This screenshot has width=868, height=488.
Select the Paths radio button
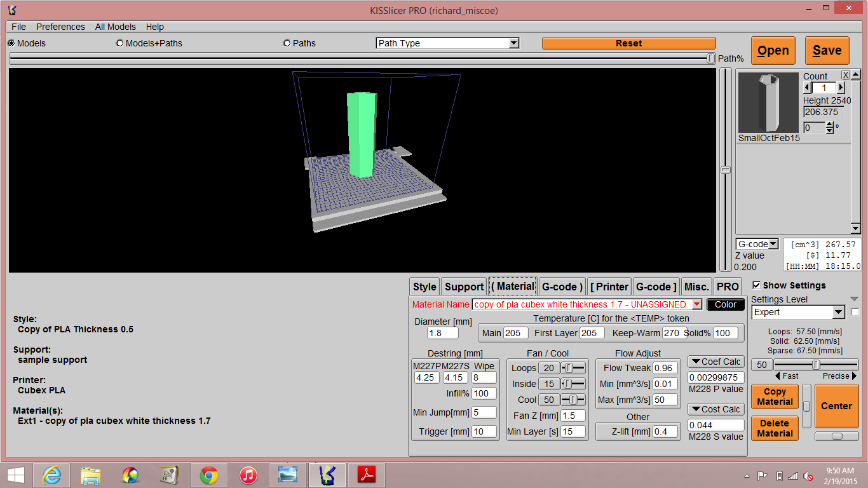pyautogui.click(x=287, y=43)
